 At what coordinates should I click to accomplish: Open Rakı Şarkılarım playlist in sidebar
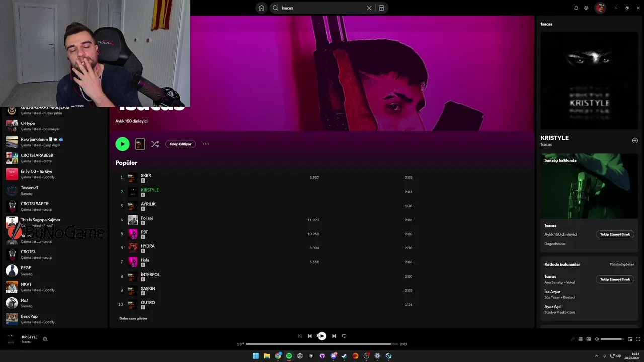[54, 142]
